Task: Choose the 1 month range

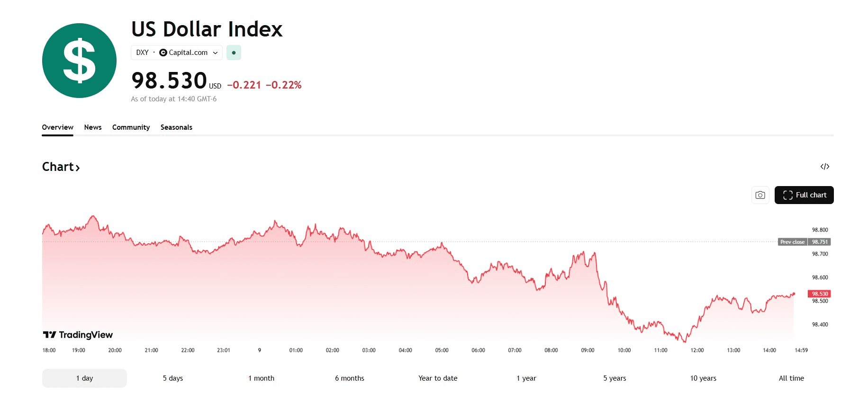Action: tap(261, 378)
